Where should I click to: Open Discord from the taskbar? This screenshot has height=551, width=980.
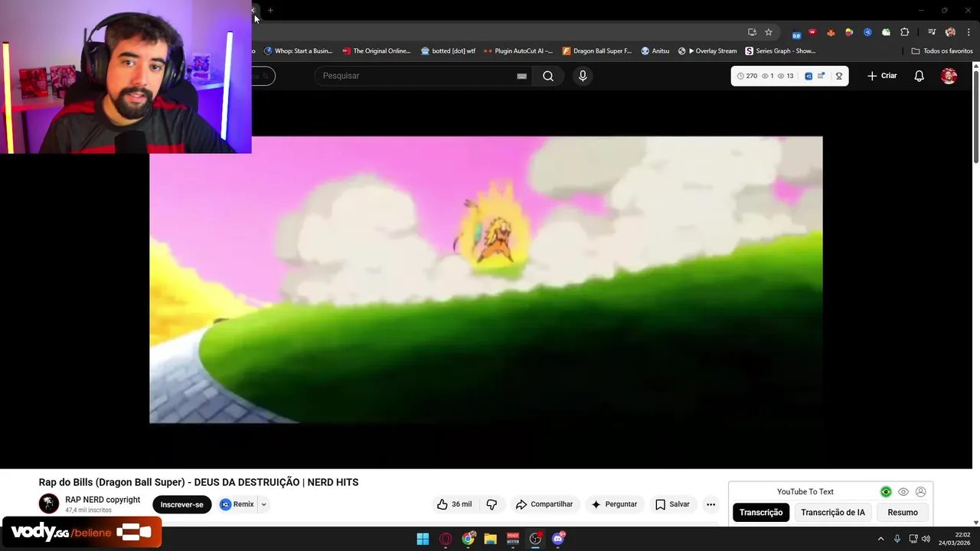pyautogui.click(x=558, y=539)
